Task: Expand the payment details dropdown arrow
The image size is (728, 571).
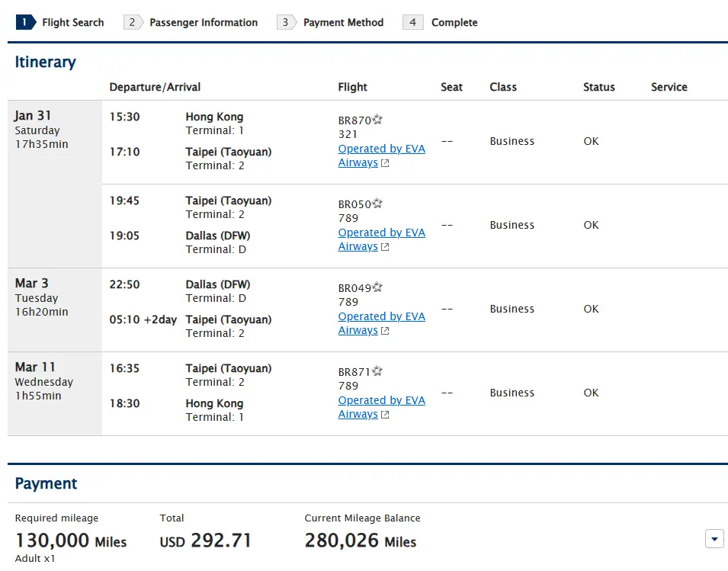Action: tap(714, 539)
